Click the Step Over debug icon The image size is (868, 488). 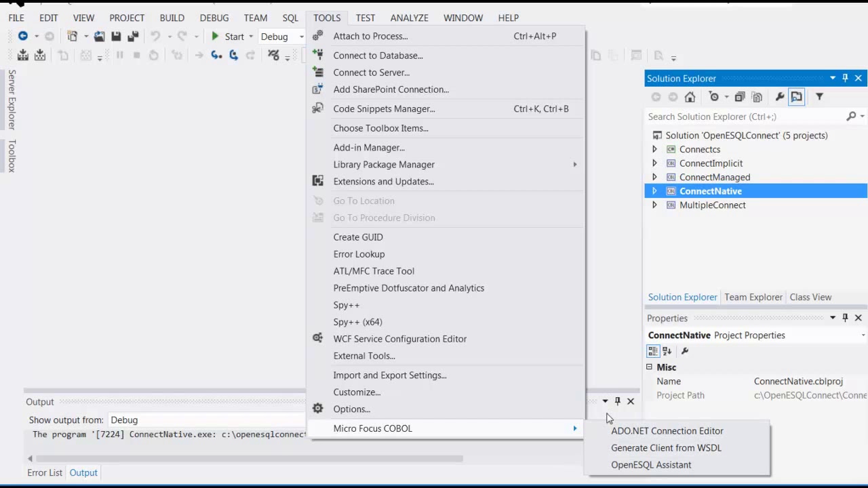(x=233, y=56)
